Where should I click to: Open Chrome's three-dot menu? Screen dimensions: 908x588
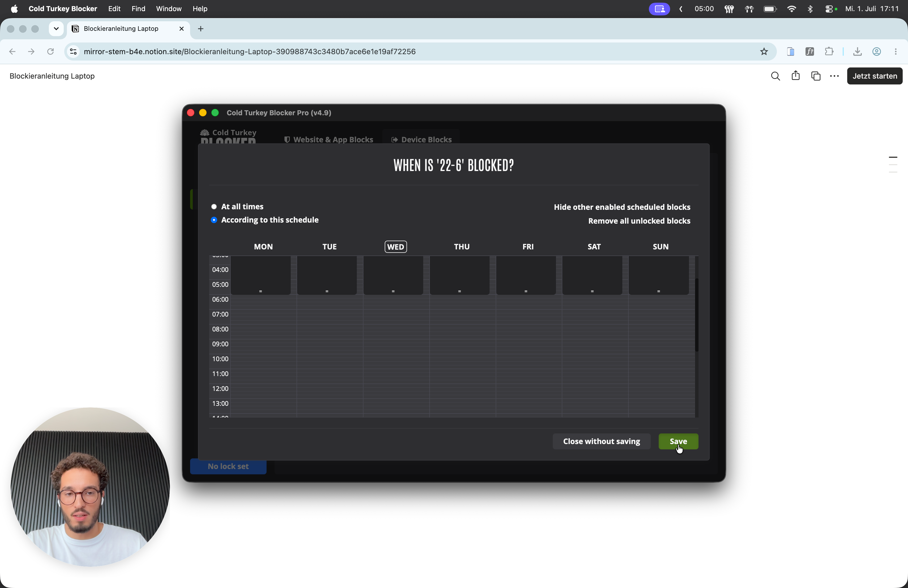[896, 52]
